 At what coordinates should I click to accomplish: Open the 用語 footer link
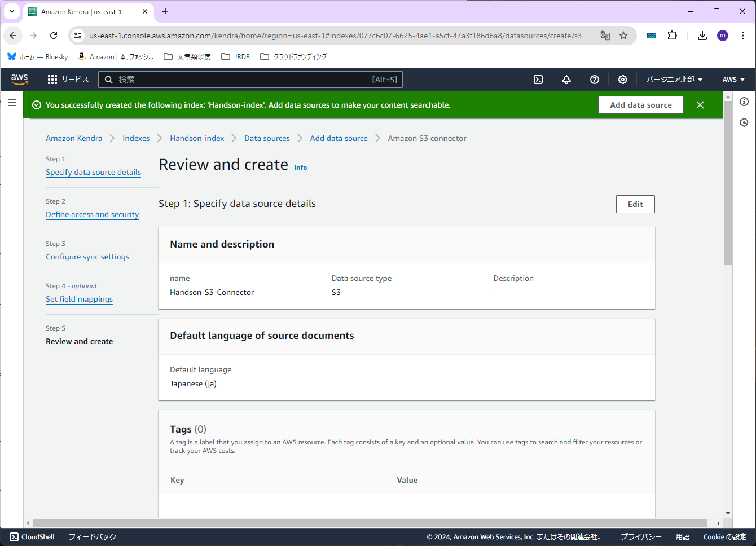click(683, 537)
